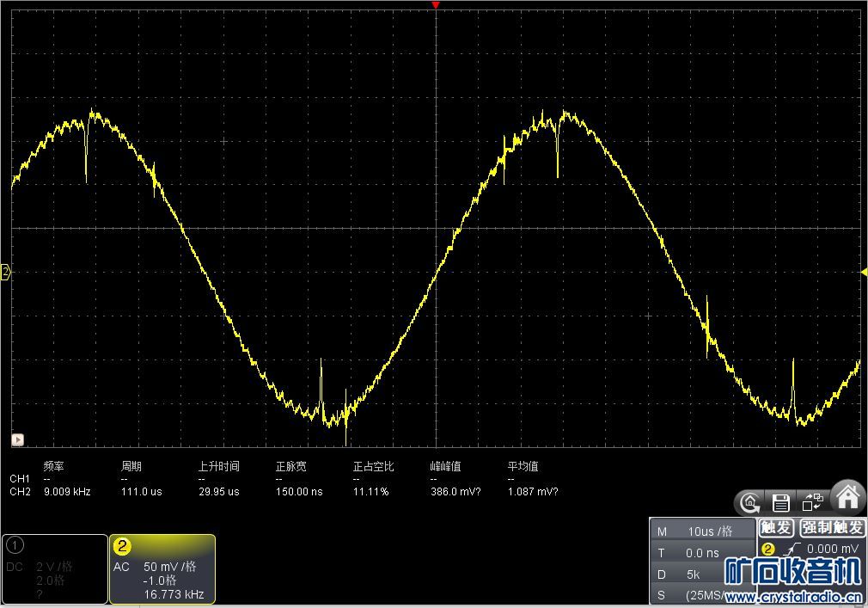Click the run/stop play icon on the graticule

(x=18, y=439)
